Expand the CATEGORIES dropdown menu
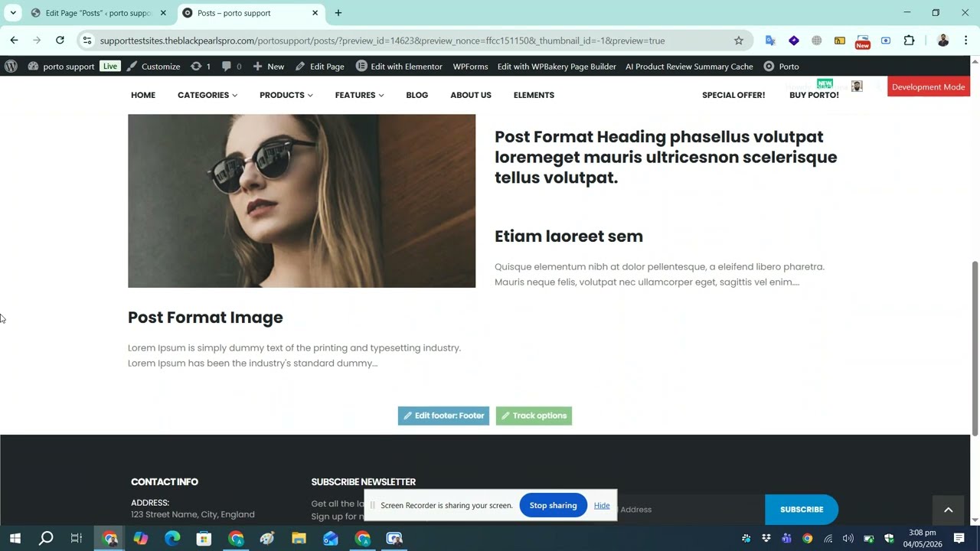This screenshot has height=551, width=980. click(x=207, y=95)
